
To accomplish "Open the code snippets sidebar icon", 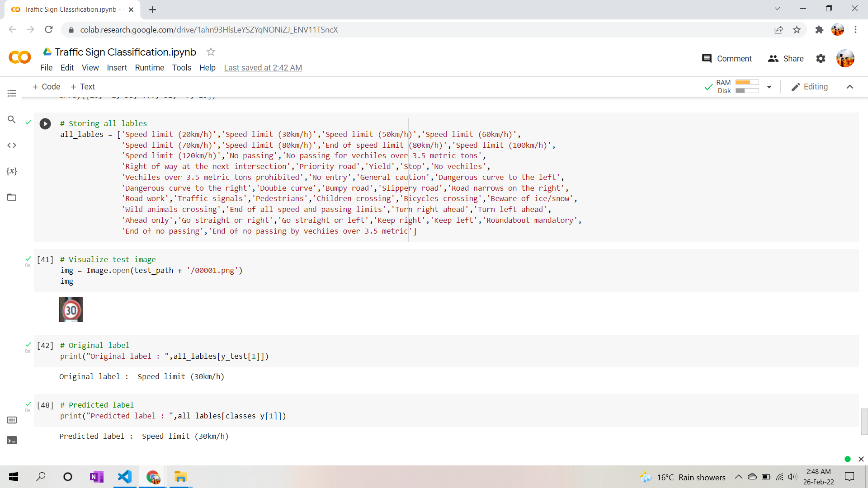I will [12, 145].
